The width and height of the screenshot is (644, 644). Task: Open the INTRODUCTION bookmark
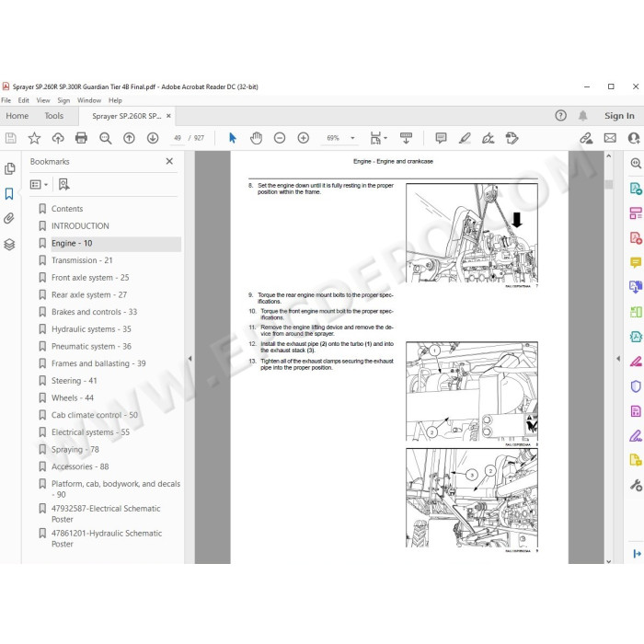(80, 226)
